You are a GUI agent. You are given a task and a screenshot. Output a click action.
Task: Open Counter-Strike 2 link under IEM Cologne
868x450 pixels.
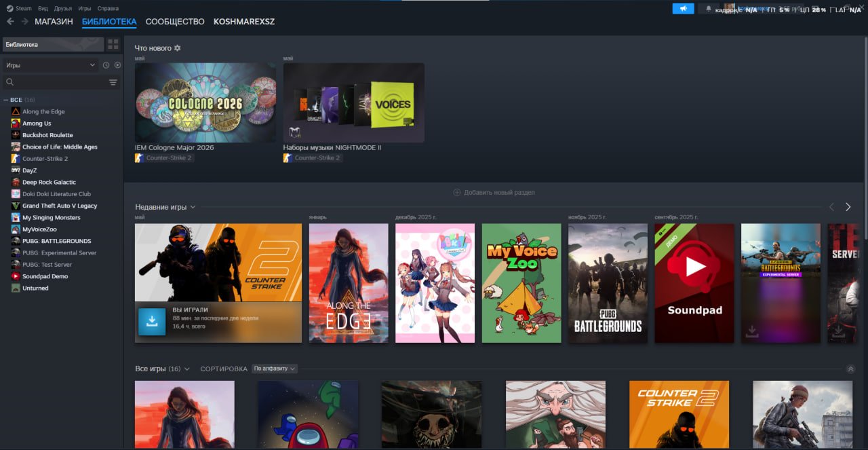[164, 158]
